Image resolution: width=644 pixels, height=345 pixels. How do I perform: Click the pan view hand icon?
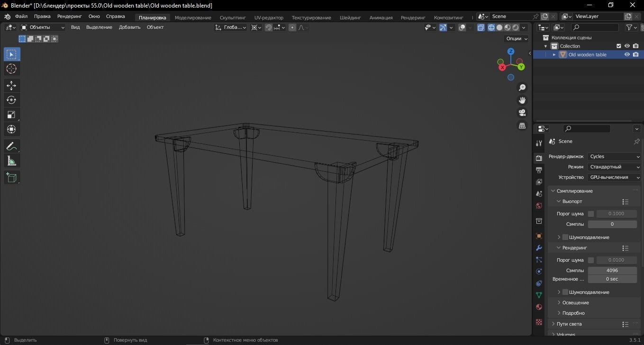pos(522,100)
